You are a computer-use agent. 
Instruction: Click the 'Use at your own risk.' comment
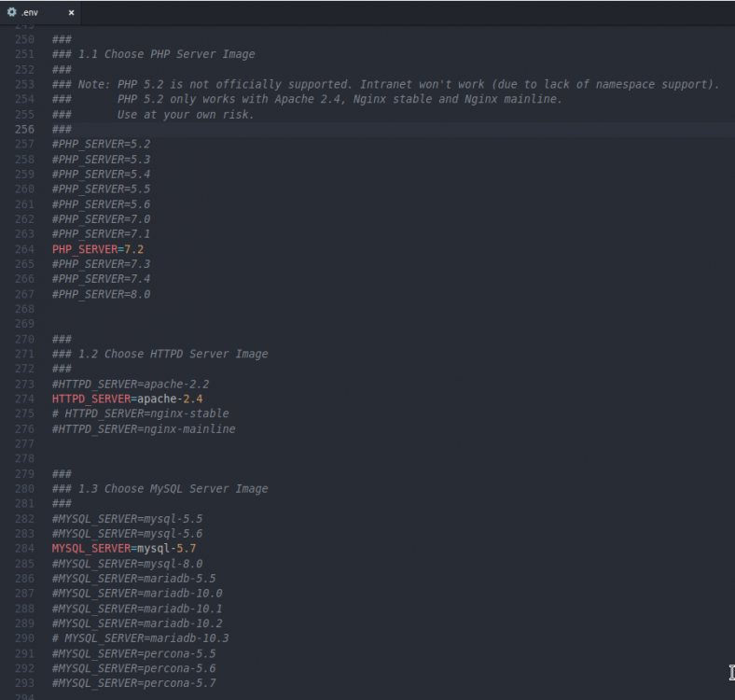pos(186,114)
